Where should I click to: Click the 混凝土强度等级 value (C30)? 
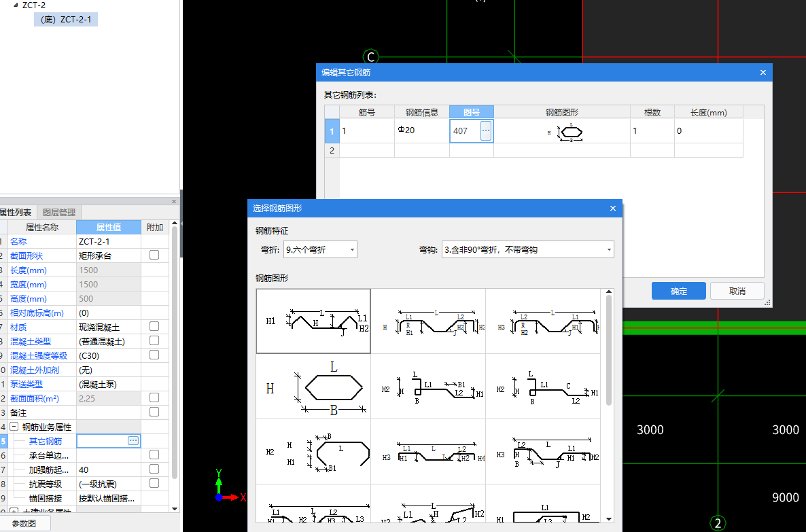(x=109, y=355)
